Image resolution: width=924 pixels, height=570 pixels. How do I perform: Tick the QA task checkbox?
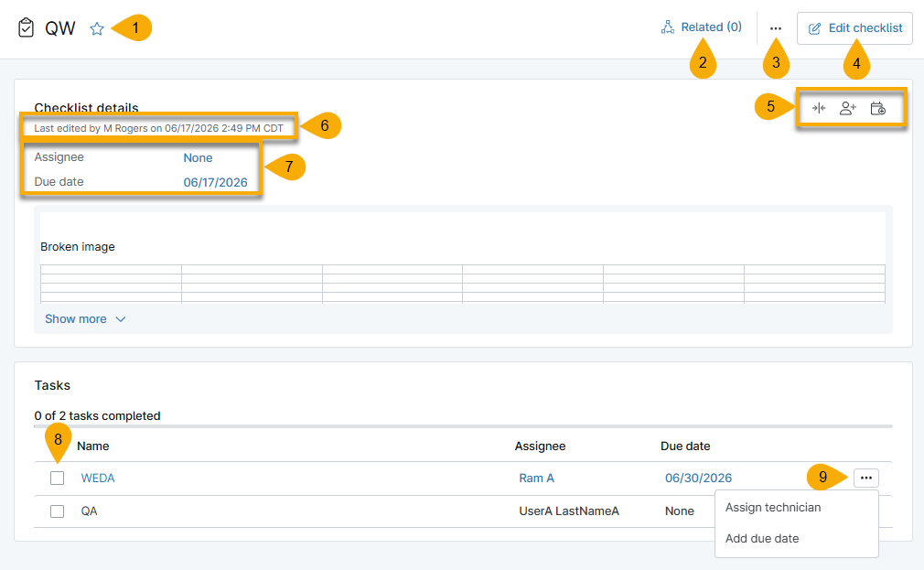[x=57, y=511]
